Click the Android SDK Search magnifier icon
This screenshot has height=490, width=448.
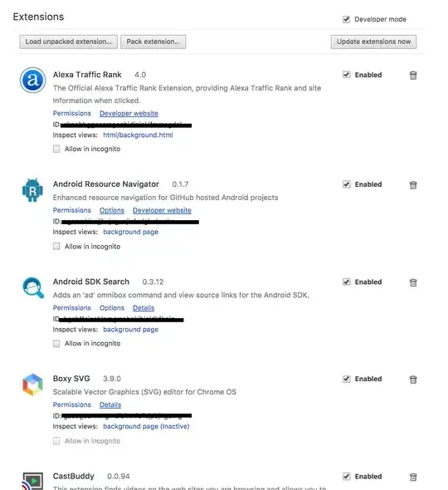tap(33, 287)
